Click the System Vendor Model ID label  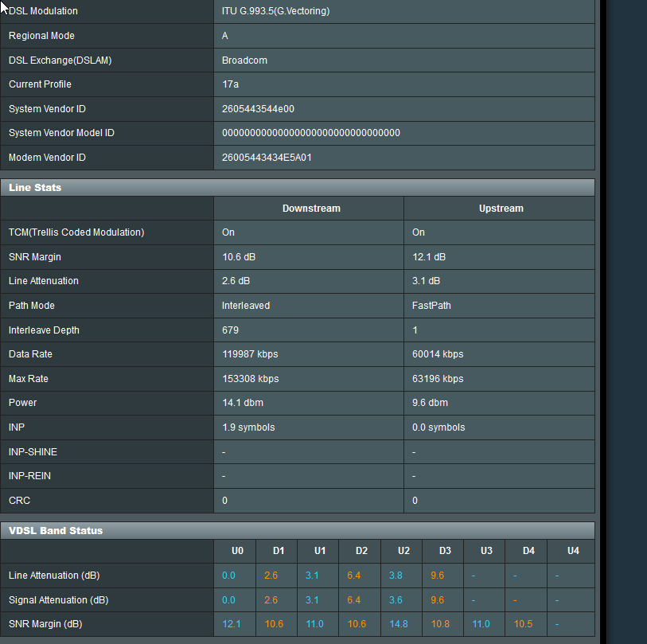pyautogui.click(x=61, y=133)
